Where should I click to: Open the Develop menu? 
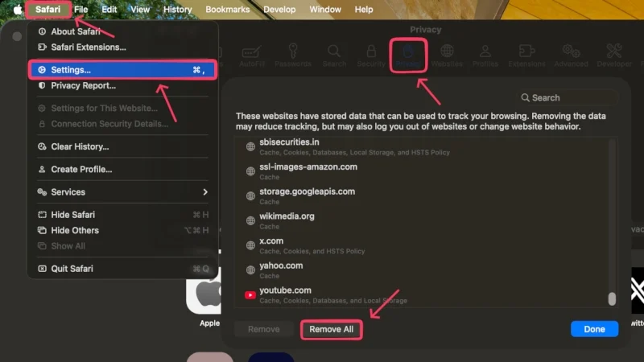[279, 10]
